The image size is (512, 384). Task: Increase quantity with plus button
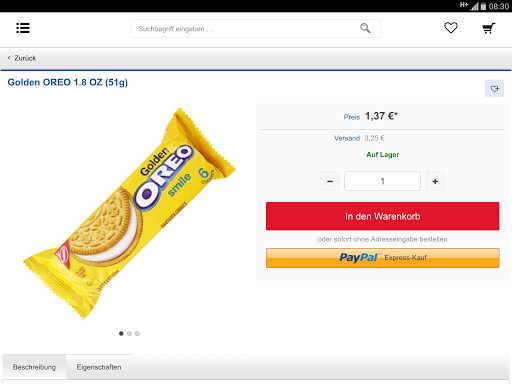435,181
